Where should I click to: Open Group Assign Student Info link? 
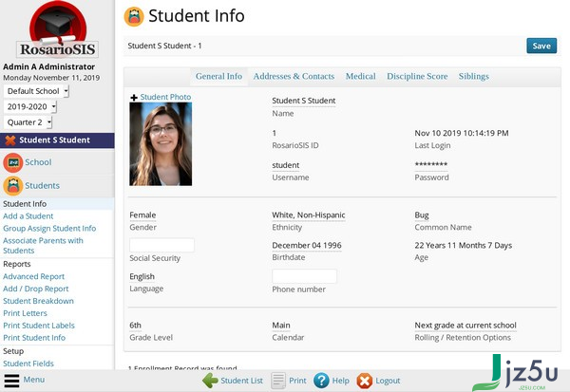click(x=49, y=229)
